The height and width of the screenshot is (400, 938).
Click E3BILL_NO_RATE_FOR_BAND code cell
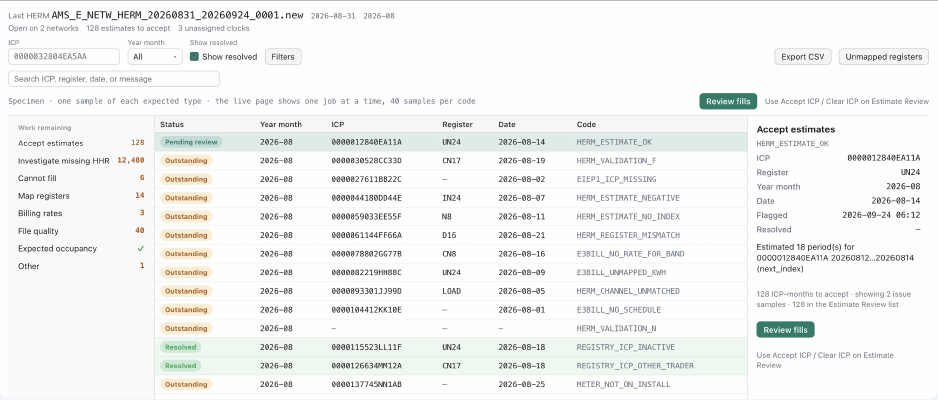pos(631,254)
